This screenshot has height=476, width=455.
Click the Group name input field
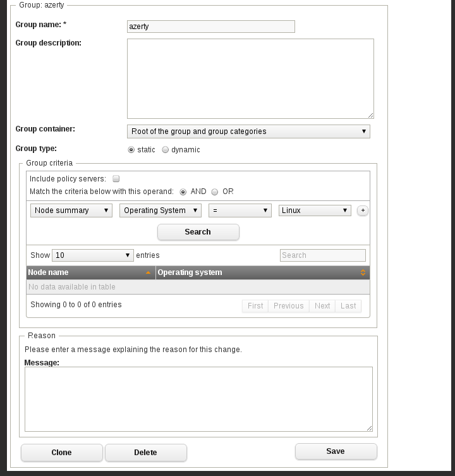tap(211, 27)
